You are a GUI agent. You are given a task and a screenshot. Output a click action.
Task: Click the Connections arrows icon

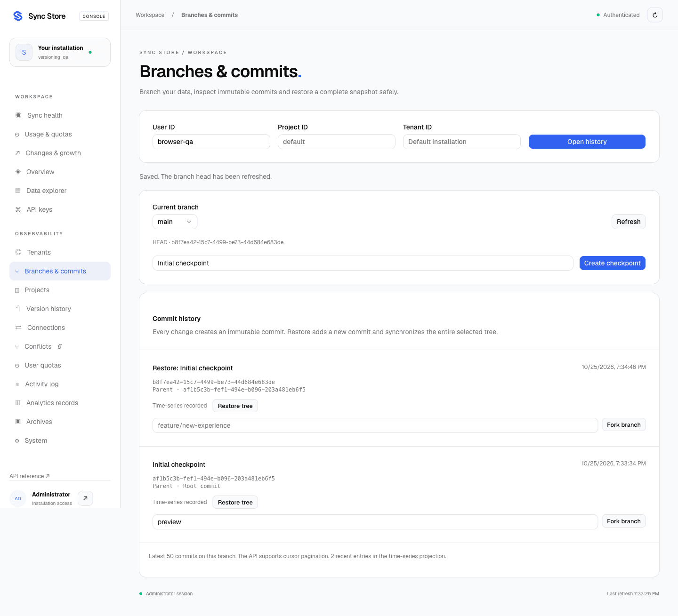pos(18,328)
